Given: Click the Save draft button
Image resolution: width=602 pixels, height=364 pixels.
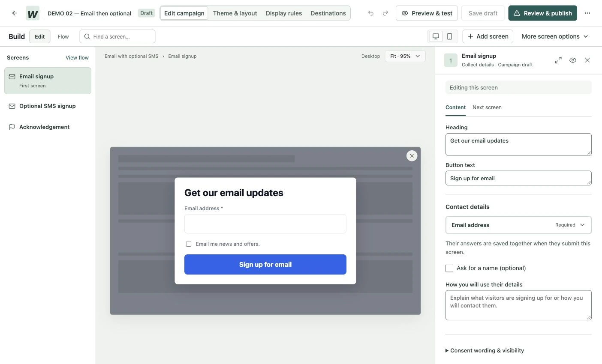Looking at the screenshot, I should point(483,13).
